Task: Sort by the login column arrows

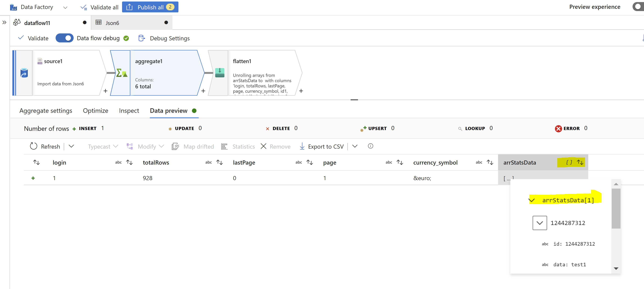Action: tap(129, 162)
